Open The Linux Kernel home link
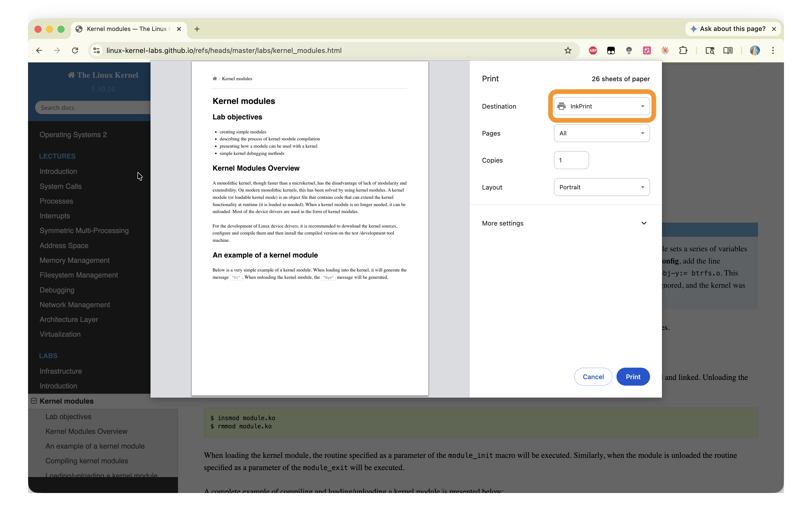The width and height of the screenshot is (812, 530). click(x=103, y=75)
